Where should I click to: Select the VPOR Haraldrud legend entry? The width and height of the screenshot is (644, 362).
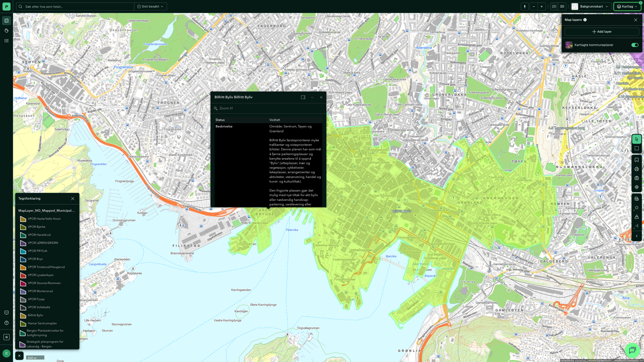coord(39,235)
